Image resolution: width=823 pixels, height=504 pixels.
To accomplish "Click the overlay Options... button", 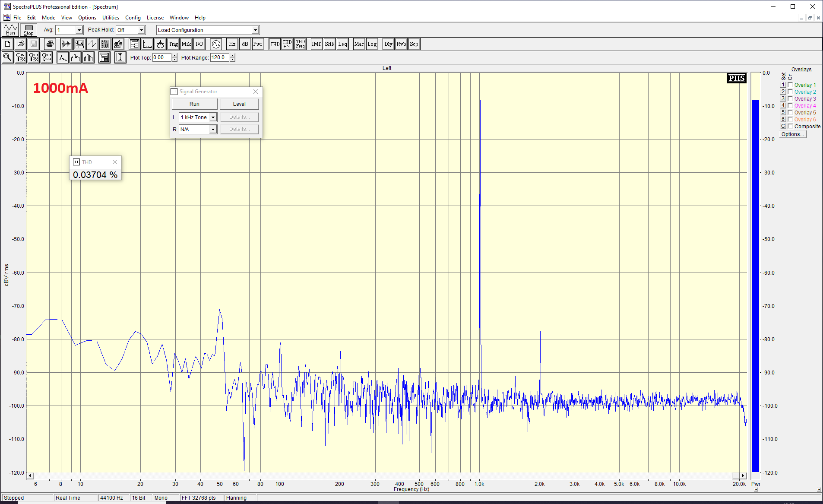I will tap(793, 134).
